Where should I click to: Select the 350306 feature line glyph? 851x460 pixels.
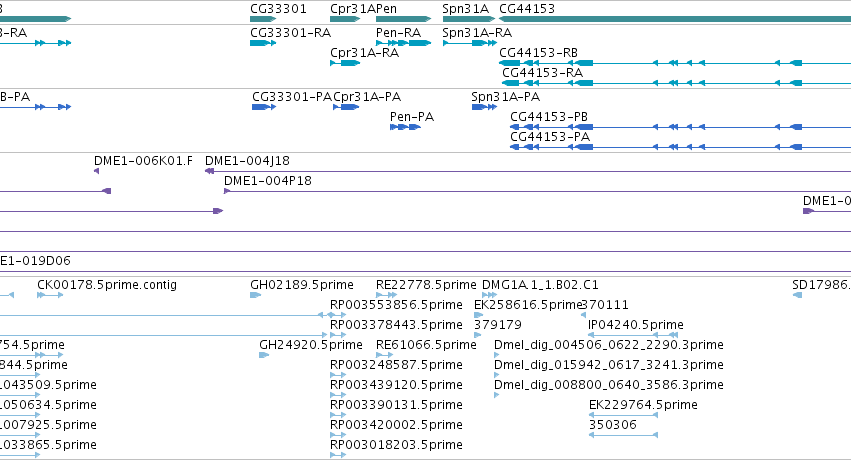[x=624, y=435]
